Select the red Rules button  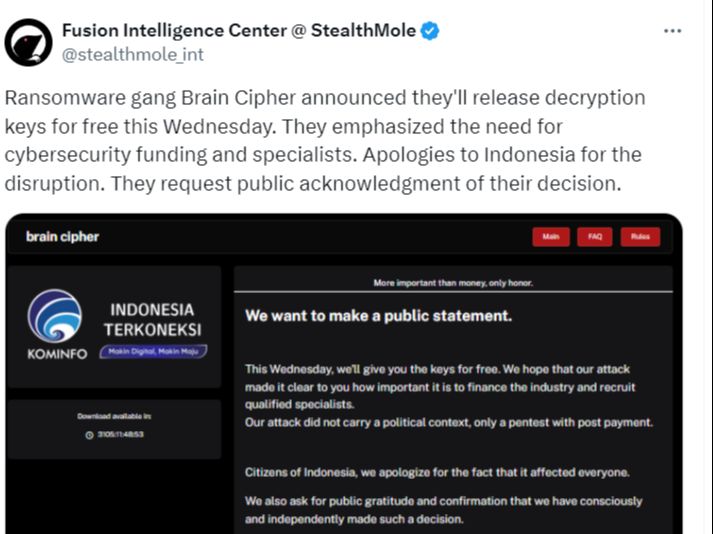(x=640, y=237)
